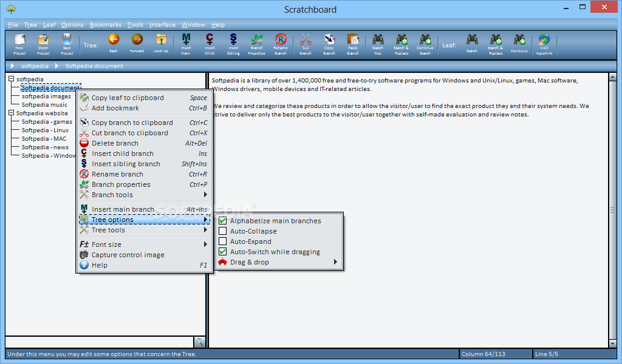Open the Help menu in menu bar

click(218, 24)
